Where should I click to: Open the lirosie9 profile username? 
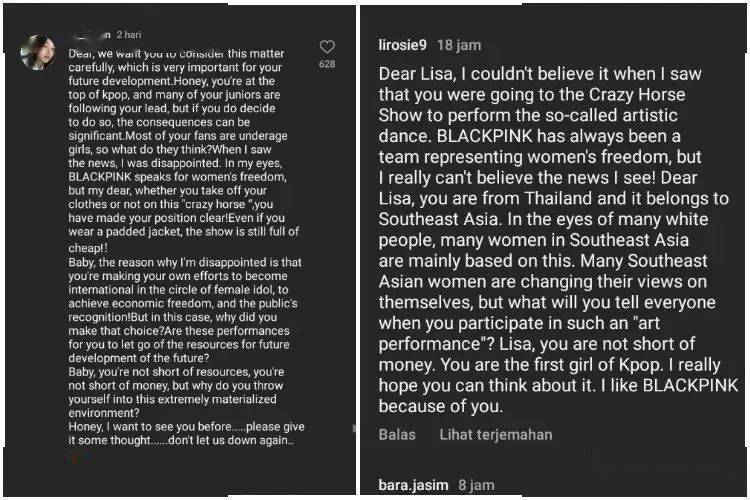(x=402, y=45)
